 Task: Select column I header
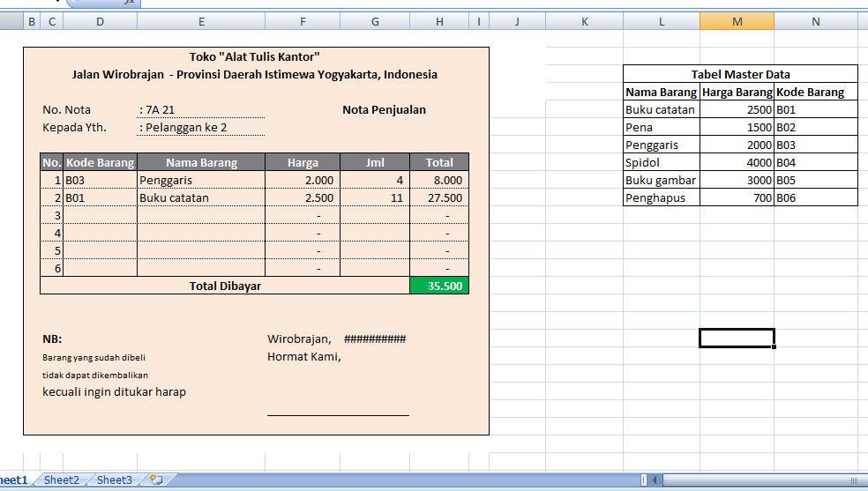(479, 21)
